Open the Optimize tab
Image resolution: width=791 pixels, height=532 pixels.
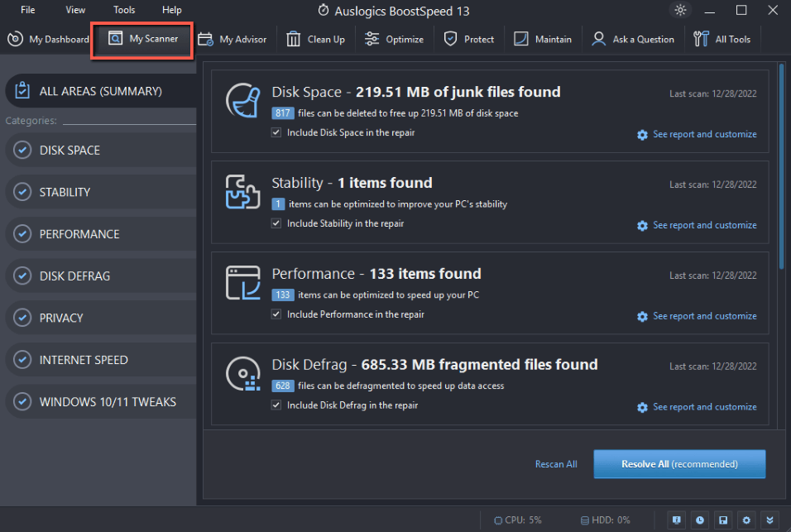click(x=394, y=40)
